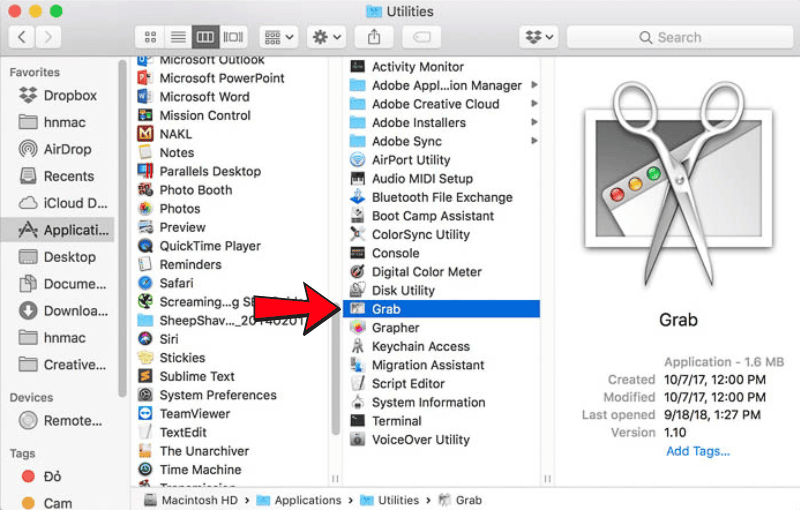Select the Disk Utility icon
This screenshot has width=800, height=510.
[x=358, y=290]
